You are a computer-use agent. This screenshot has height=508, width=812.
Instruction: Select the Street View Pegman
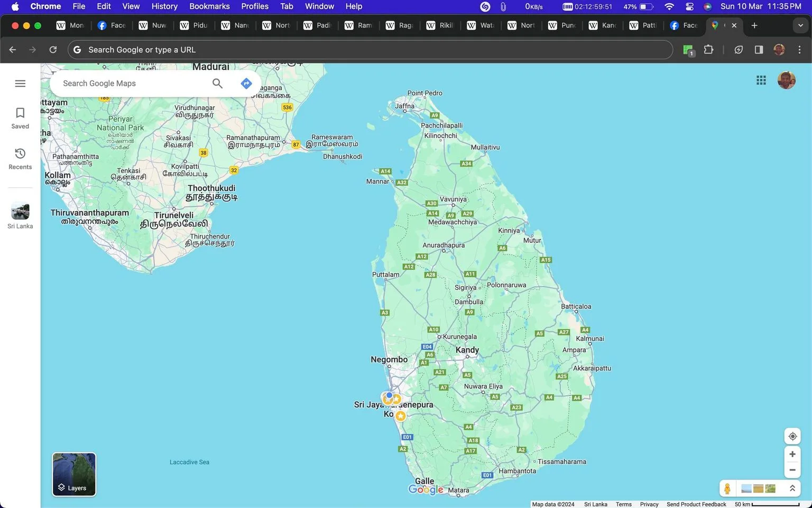[727, 488]
